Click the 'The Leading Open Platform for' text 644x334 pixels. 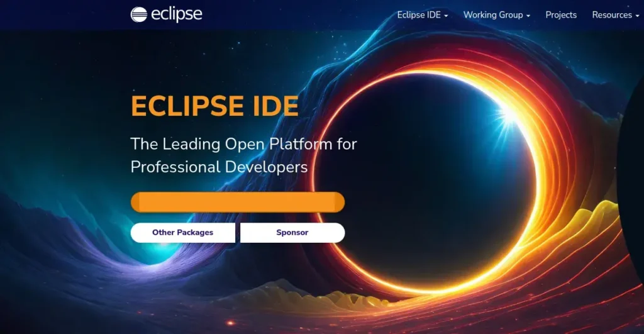point(243,144)
